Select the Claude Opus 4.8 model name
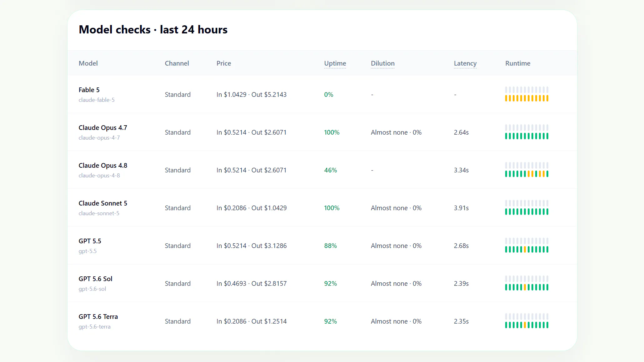Screen dimensions: 644x362 [x=103, y=166]
